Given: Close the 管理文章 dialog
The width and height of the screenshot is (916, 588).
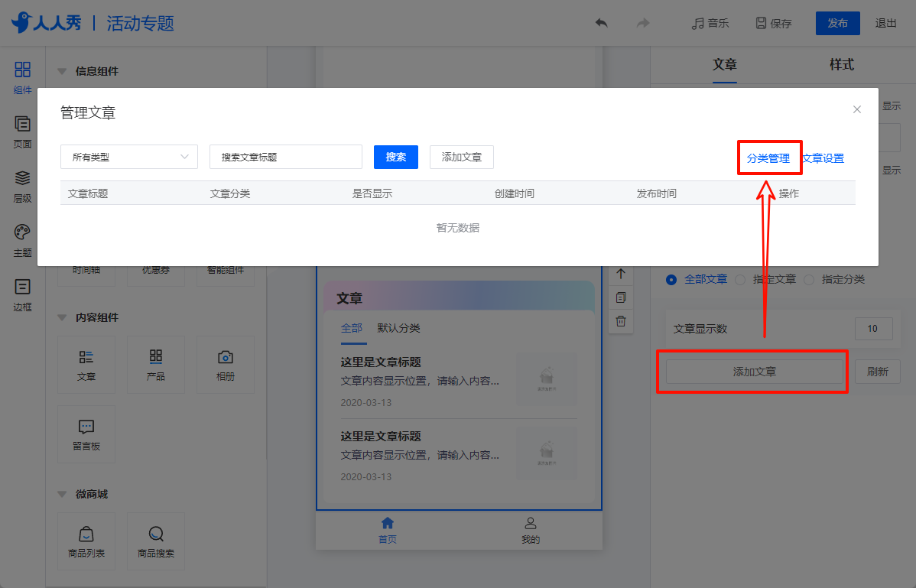Looking at the screenshot, I should click(857, 110).
